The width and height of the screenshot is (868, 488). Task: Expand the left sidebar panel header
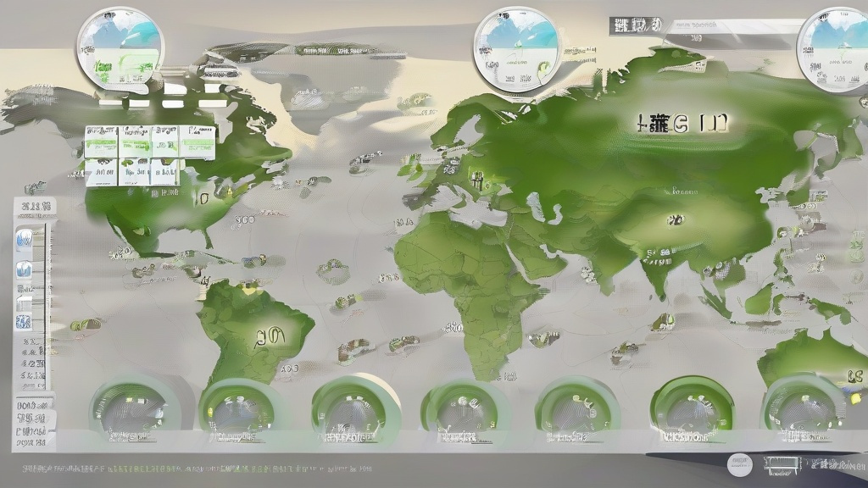tap(36, 206)
